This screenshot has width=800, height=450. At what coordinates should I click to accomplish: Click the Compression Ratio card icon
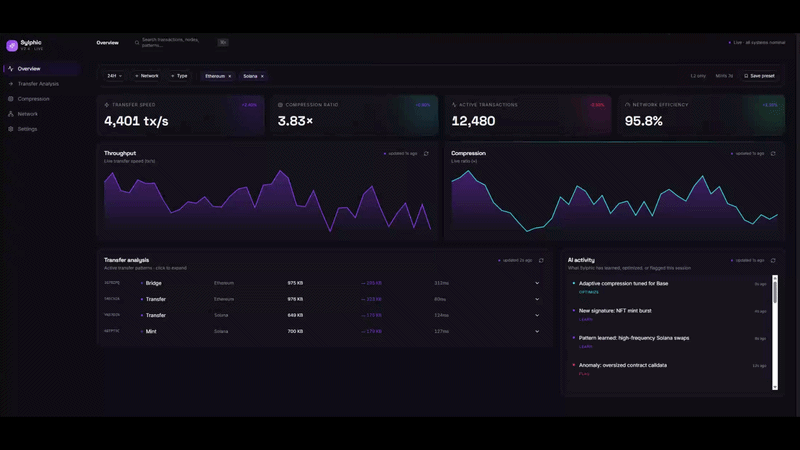[x=280, y=105]
